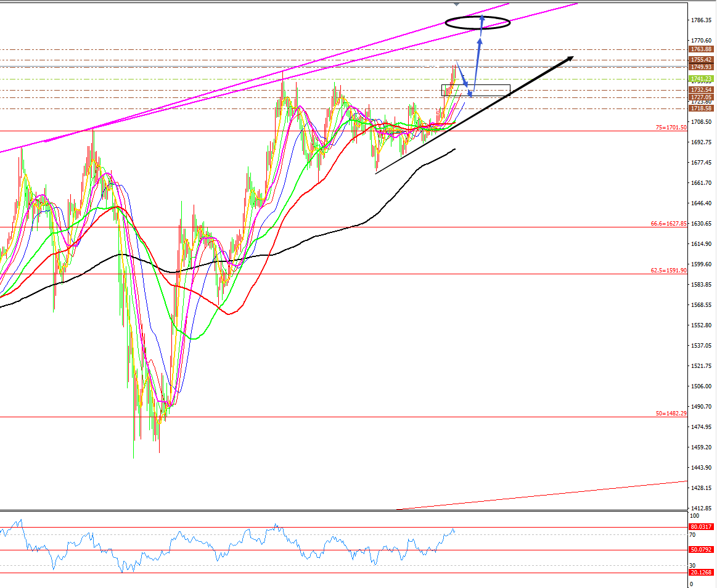
Task: Click the 1614.90 price scale value
Action: point(701,244)
